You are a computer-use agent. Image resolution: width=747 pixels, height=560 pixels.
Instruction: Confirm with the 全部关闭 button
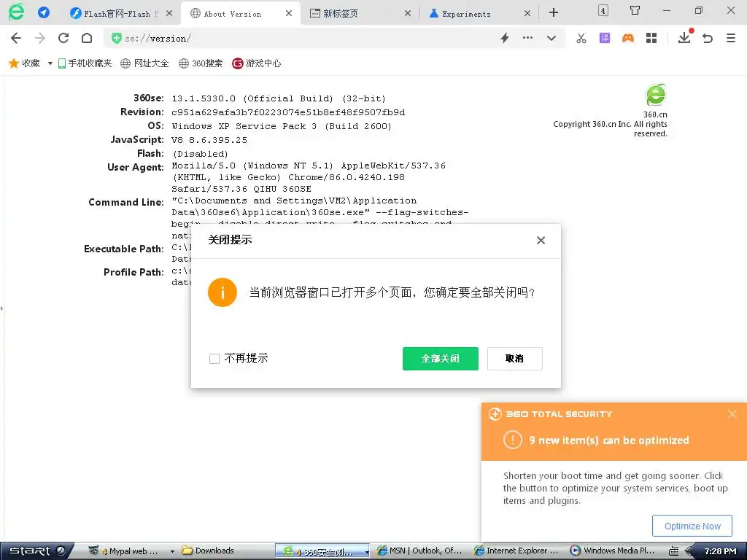pos(440,359)
